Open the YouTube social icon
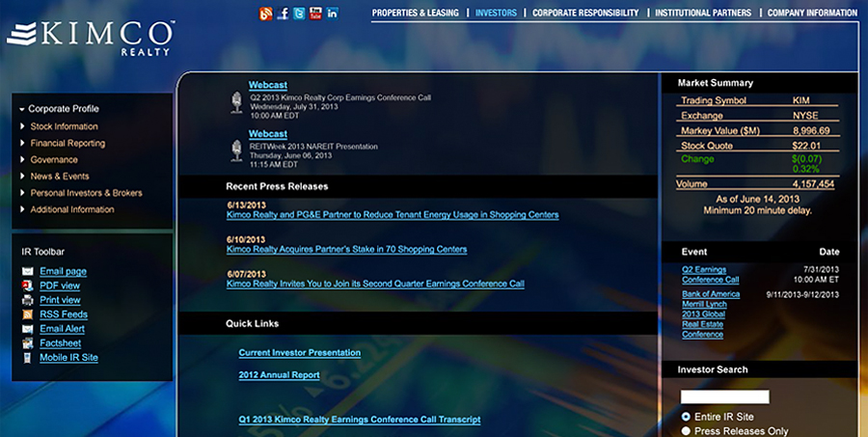The height and width of the screenshot is (437, 868). click(x=315, y=14)
